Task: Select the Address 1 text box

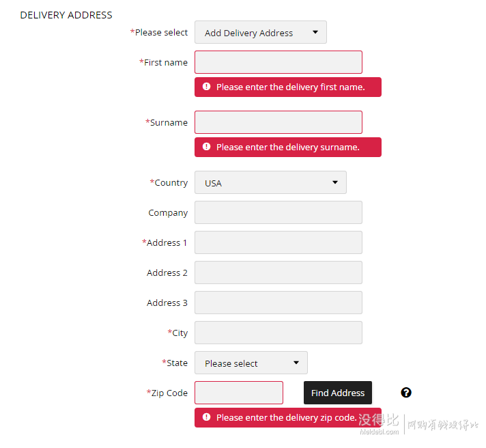Action: click(278, 242)
